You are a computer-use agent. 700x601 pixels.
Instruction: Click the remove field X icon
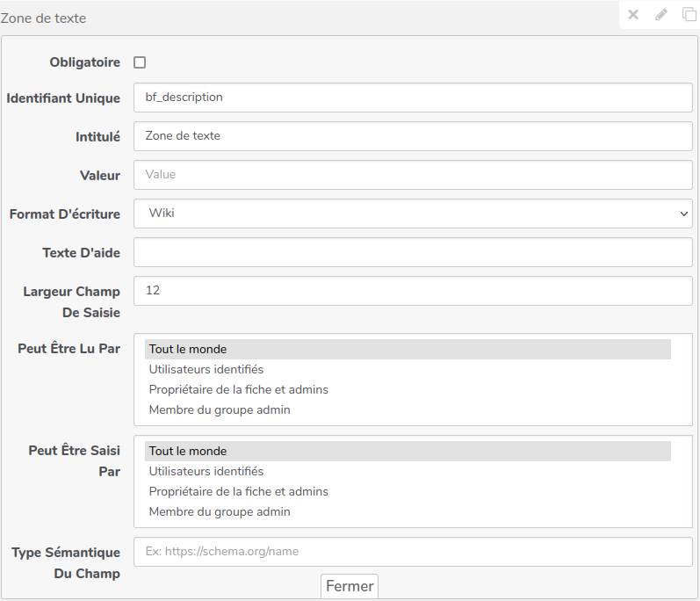coord(633,15)
